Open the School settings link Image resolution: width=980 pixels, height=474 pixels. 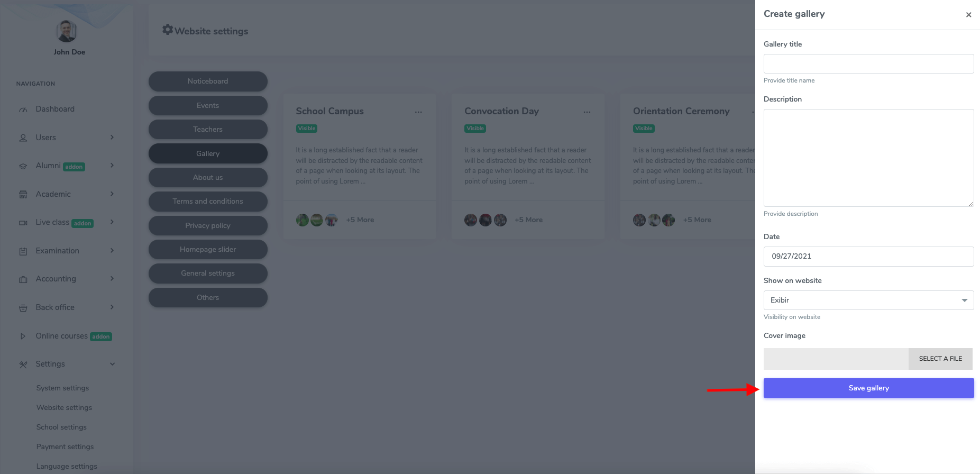[x=61, y=427]
